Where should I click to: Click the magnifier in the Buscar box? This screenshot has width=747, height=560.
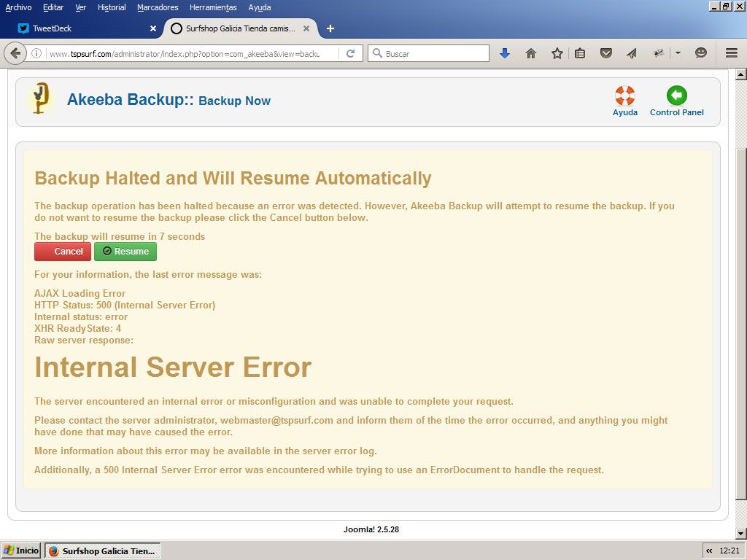pyautogui.click(x=377, y=53)
